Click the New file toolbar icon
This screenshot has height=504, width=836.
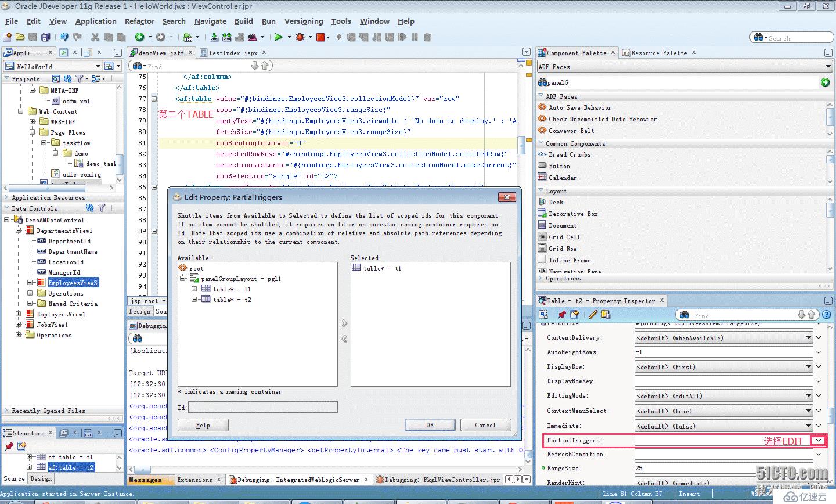(x=8, y=37)
